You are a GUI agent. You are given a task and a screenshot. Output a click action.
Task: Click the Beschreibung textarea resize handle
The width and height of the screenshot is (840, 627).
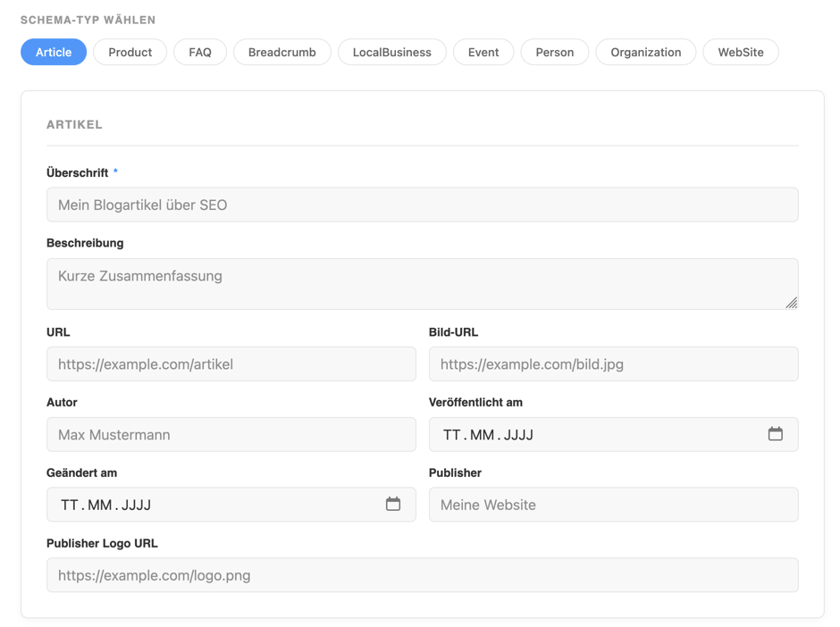click(x=791, y=303)
